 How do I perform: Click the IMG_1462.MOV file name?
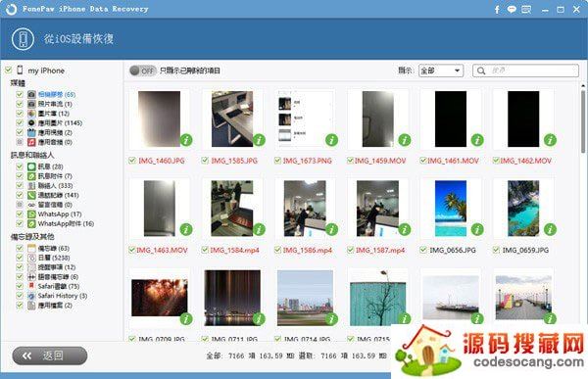525,161
